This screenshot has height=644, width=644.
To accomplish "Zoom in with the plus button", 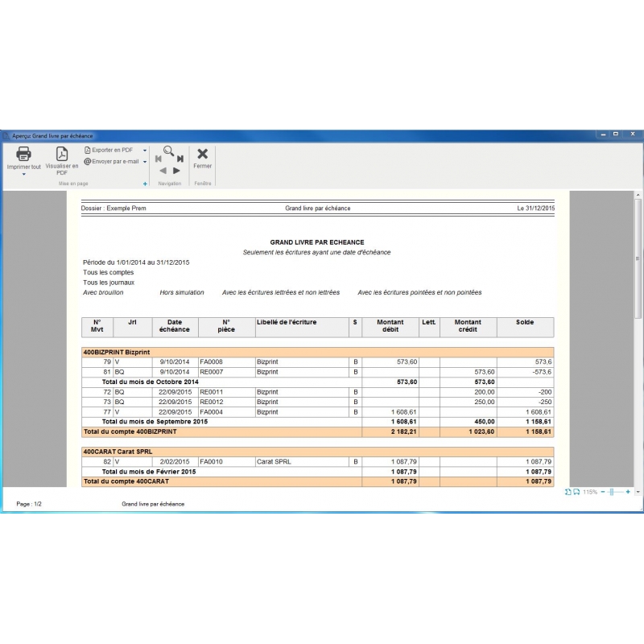I will click(628, 491).
